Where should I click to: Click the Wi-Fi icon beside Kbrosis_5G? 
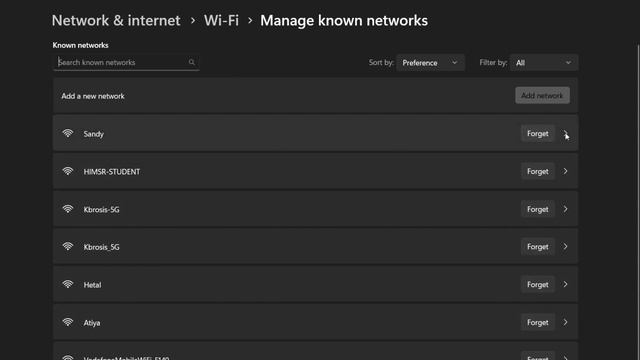pos(68,247)
